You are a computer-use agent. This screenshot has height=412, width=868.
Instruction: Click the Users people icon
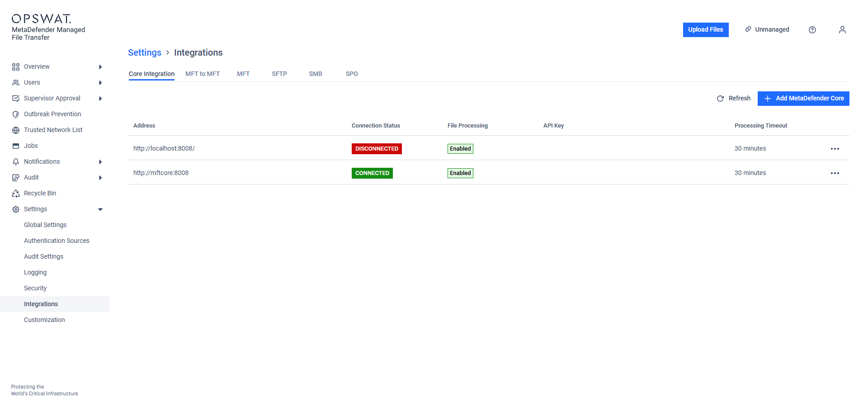pos(16,83)
